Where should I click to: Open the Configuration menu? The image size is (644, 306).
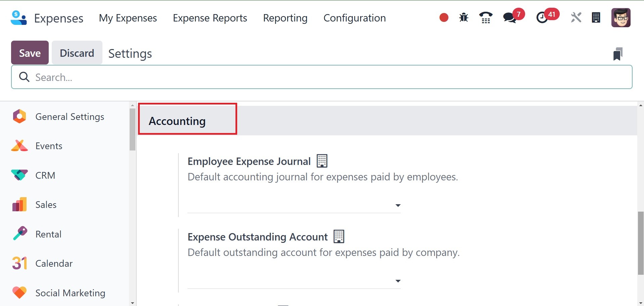pos(354,18)
